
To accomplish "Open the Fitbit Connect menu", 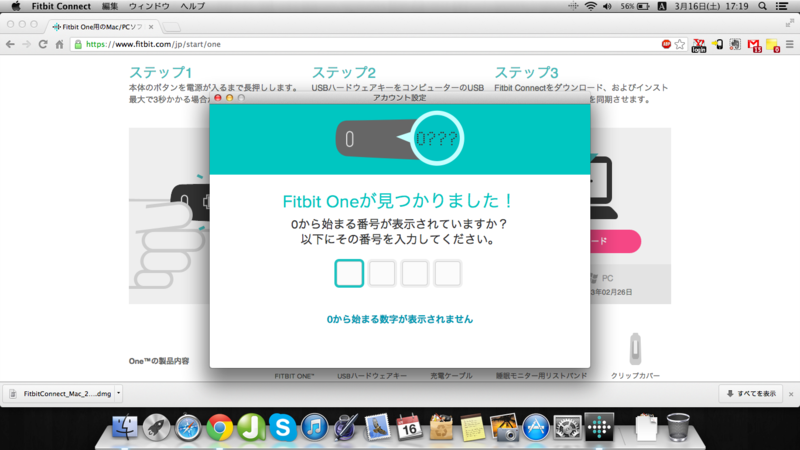I will [61, 6].
